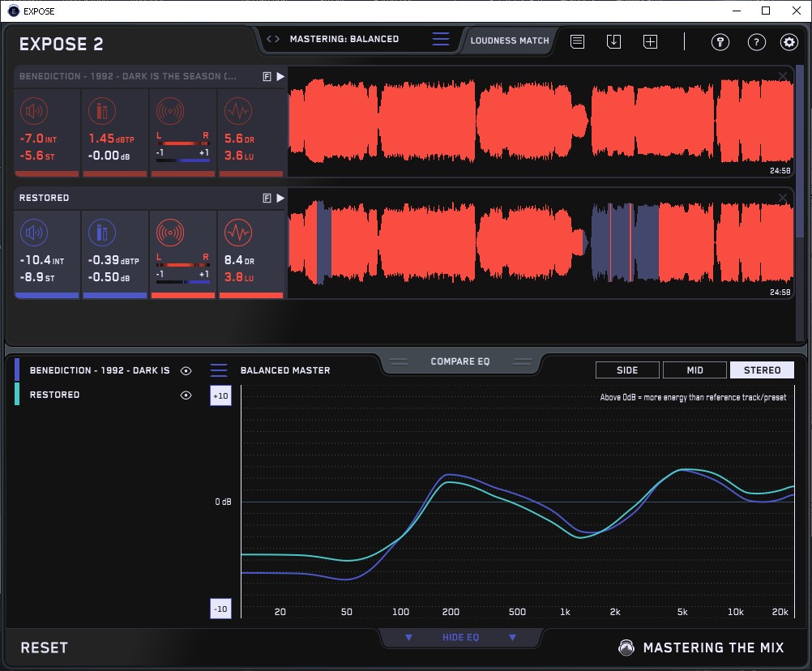Open the settings gear icon
Viewport: 812px width, 671px height.
(788, 42)
